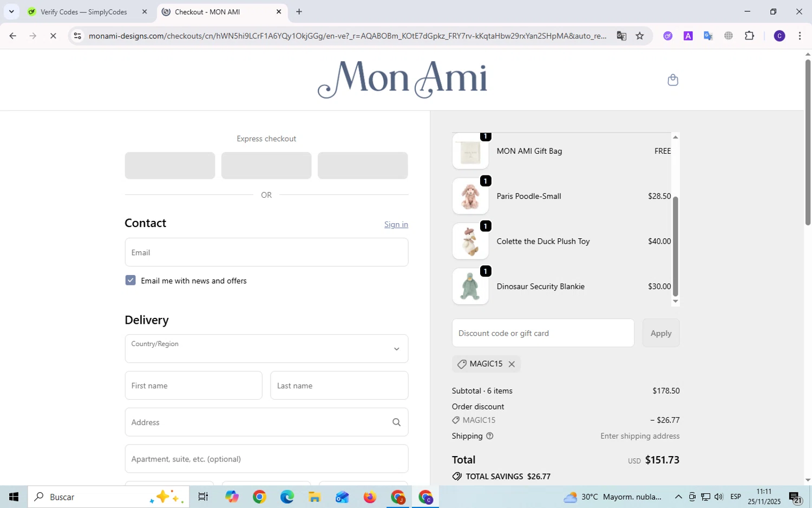Click the Mon Ami logo
Screen dimensions: 812x508
pyautogui.click(x=402, y=80)
